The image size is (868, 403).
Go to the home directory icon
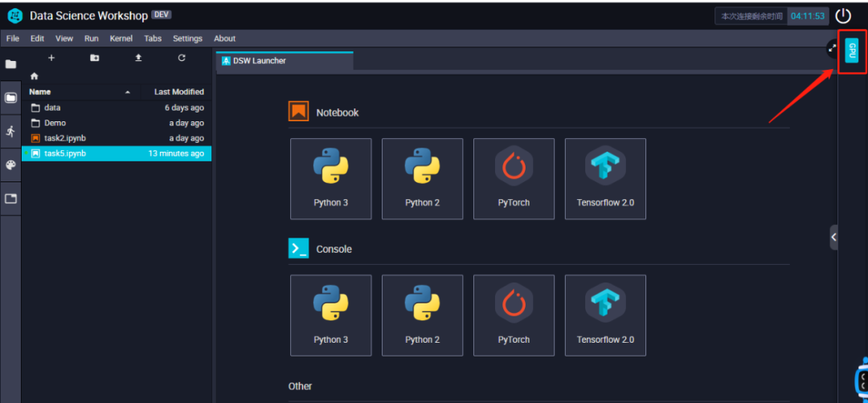click(x=35, y=76)
